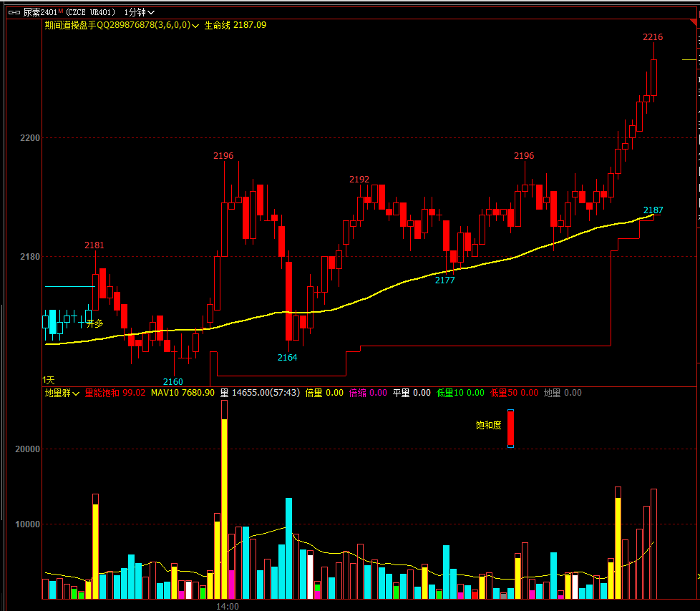
Task: Click the red 饱和度 saturation bar
Action: coord(510,429)
